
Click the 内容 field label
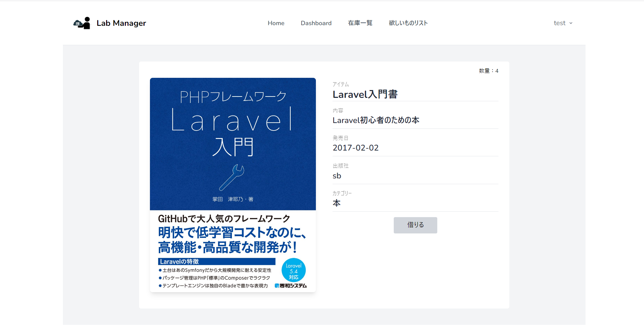tap(338, 110)
